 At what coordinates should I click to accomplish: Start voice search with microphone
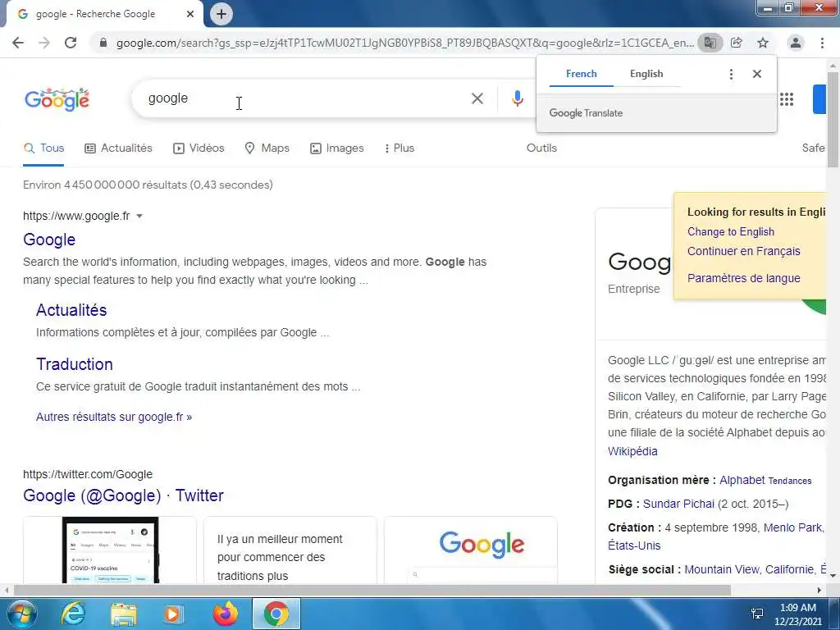(x=517, y=98)
